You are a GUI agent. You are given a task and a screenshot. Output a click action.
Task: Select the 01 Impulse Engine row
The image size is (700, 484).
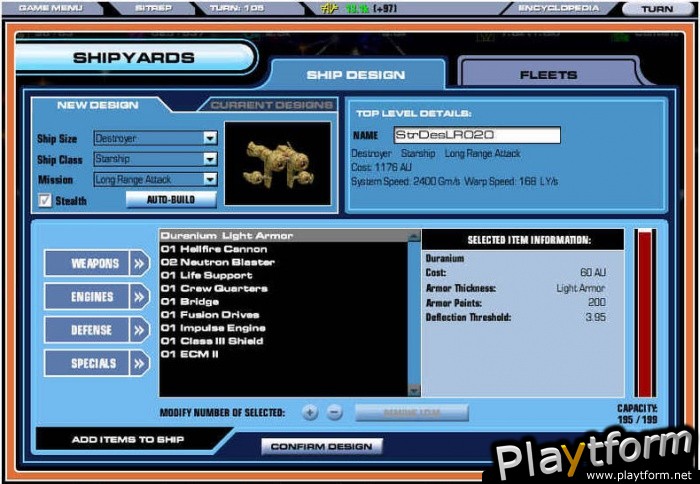(283, 328)
